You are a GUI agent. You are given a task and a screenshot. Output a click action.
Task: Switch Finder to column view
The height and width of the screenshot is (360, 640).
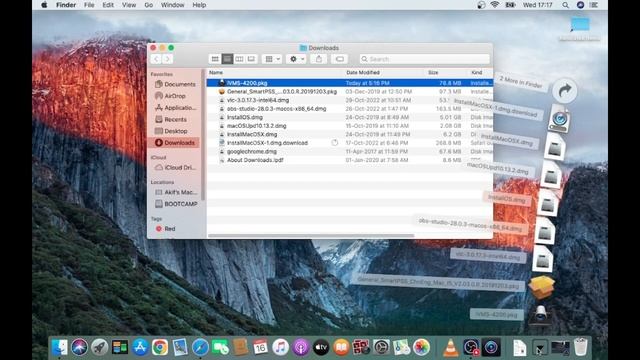tap(239, 59)
